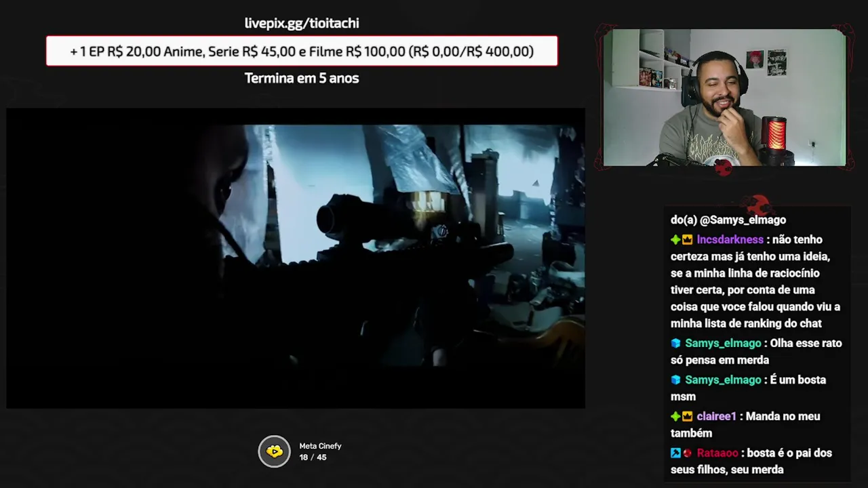Click the 'Termina em 5 anos' text

click(x=302, y=78)
